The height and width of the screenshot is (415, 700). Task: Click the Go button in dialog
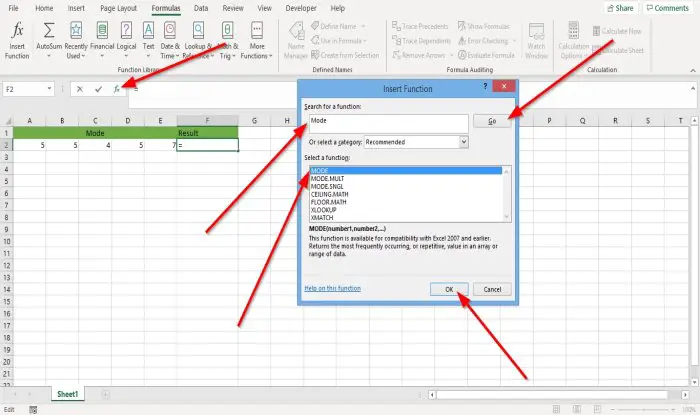(x=492, y=121)
